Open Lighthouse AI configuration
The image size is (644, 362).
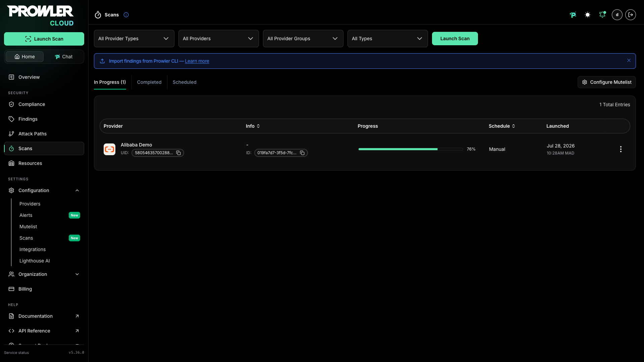coord(35,261)
